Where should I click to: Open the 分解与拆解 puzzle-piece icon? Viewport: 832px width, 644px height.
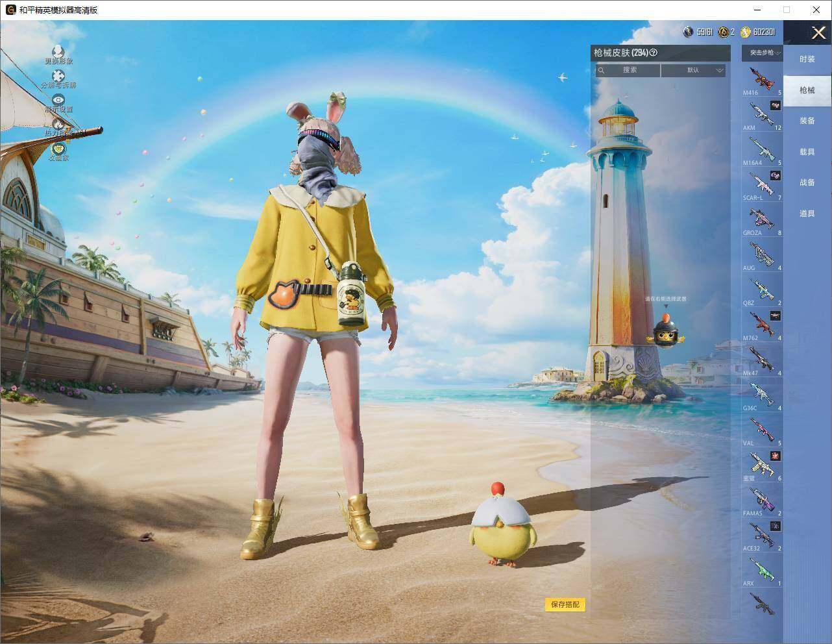point(58,76)
